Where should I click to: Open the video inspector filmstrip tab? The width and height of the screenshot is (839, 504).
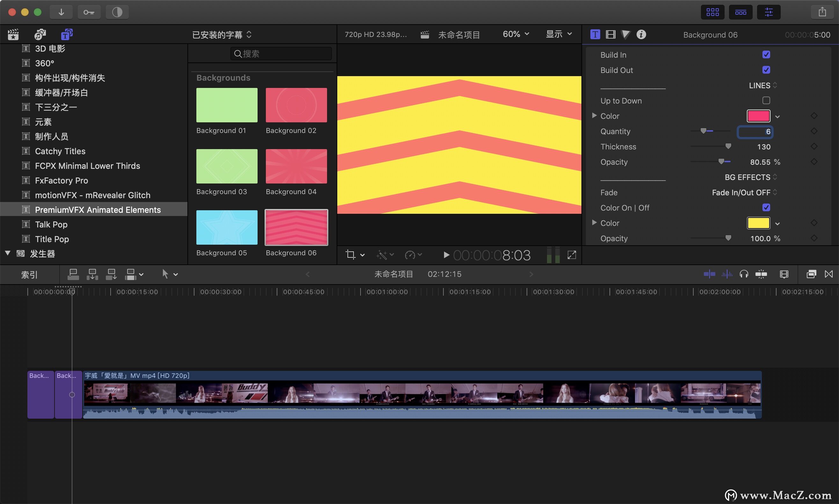(610, 34)
